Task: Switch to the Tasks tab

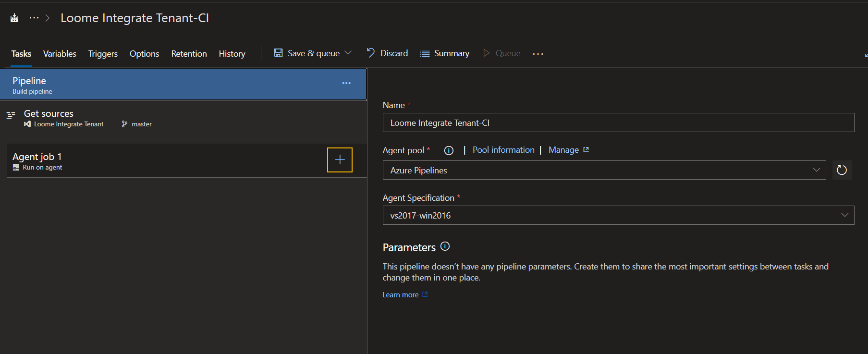Action: point(21,53)
